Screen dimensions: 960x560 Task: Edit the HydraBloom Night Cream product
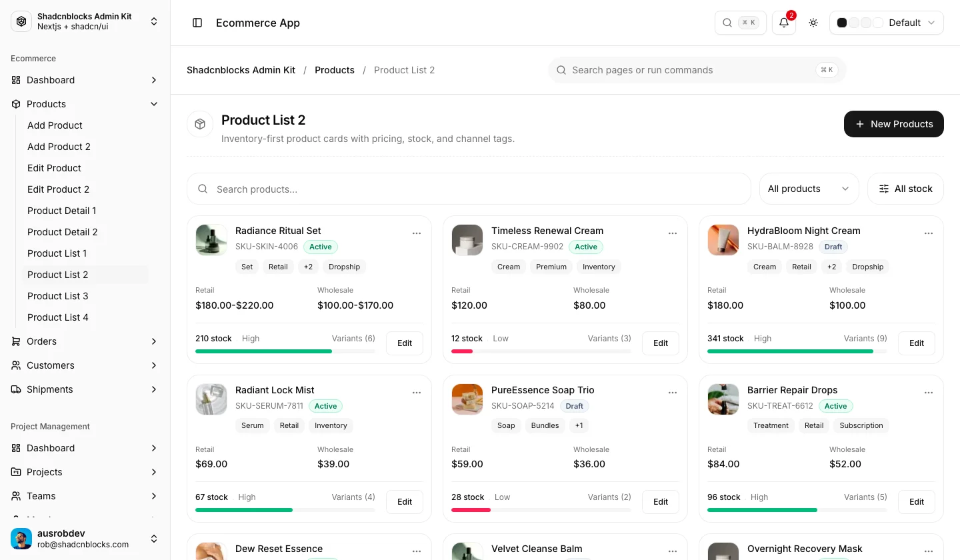(917, 343)
